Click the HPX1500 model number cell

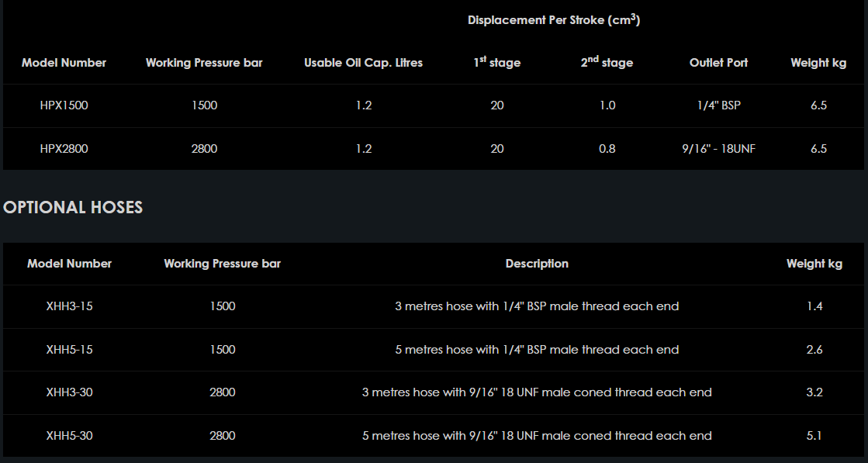[64, 105]
